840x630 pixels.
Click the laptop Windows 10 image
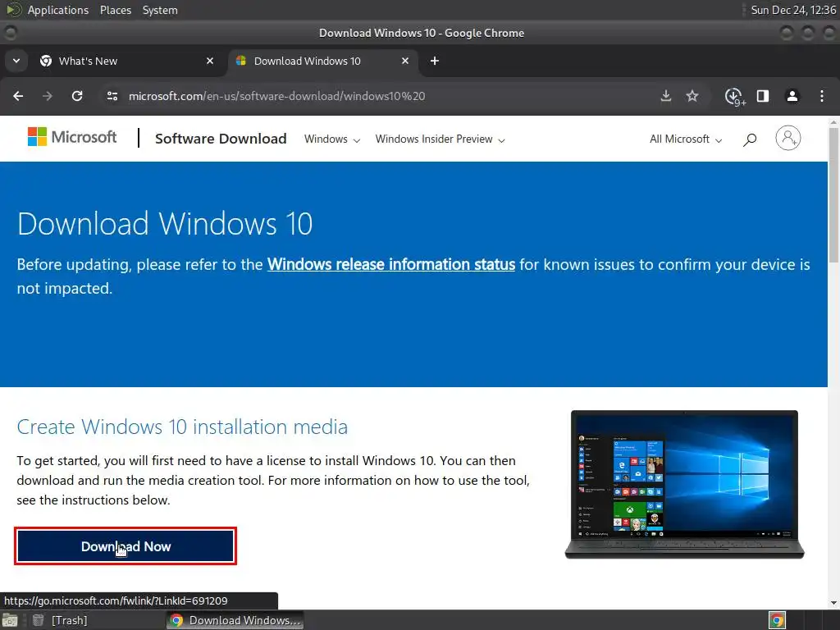point(685,484)
